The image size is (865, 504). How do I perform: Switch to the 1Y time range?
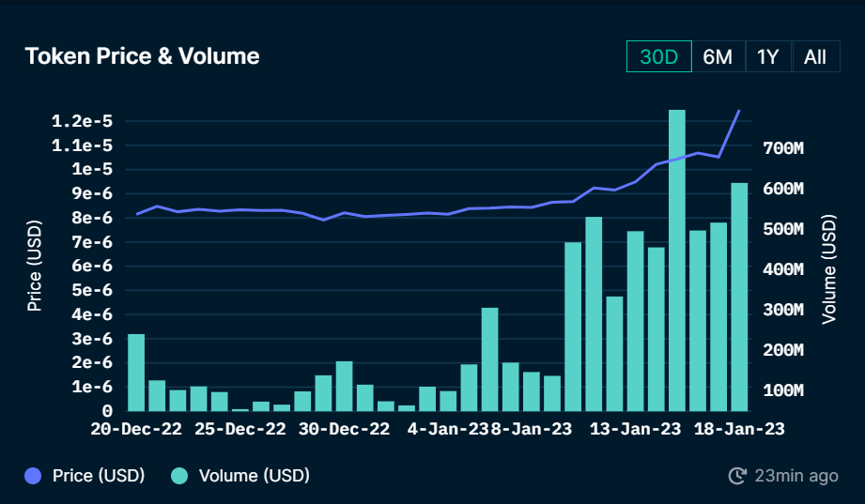click(768, 56)
